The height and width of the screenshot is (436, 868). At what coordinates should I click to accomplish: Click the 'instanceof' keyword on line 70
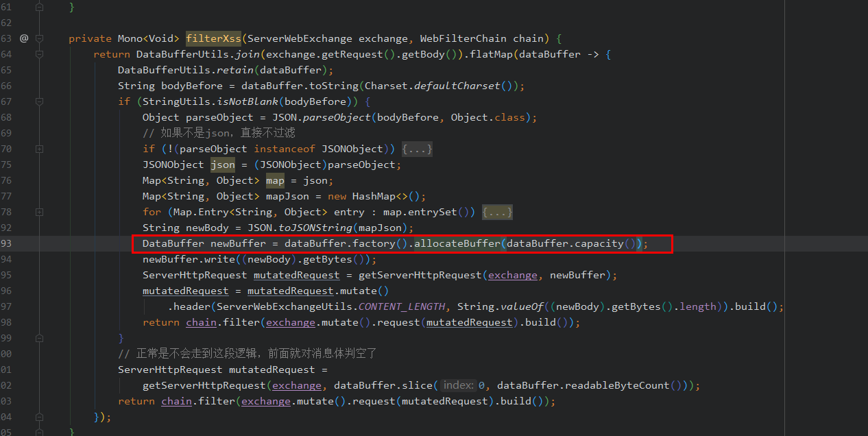click(285, 149)
